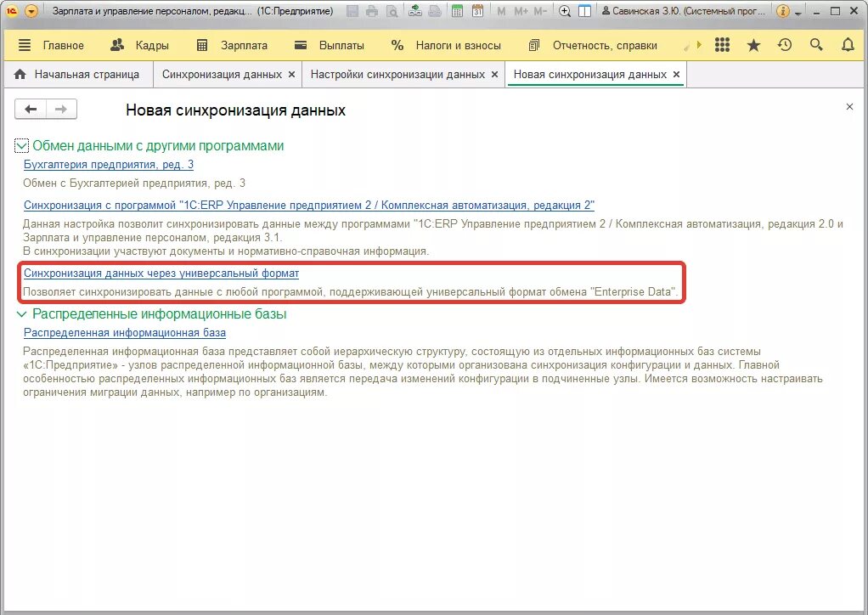This screenshot has width=868, height=615.
Task: Click text 'Обмен с Бухгалтерией предприятия, ред. 3'
Action: pyautogui.click(x=134, y=183)
